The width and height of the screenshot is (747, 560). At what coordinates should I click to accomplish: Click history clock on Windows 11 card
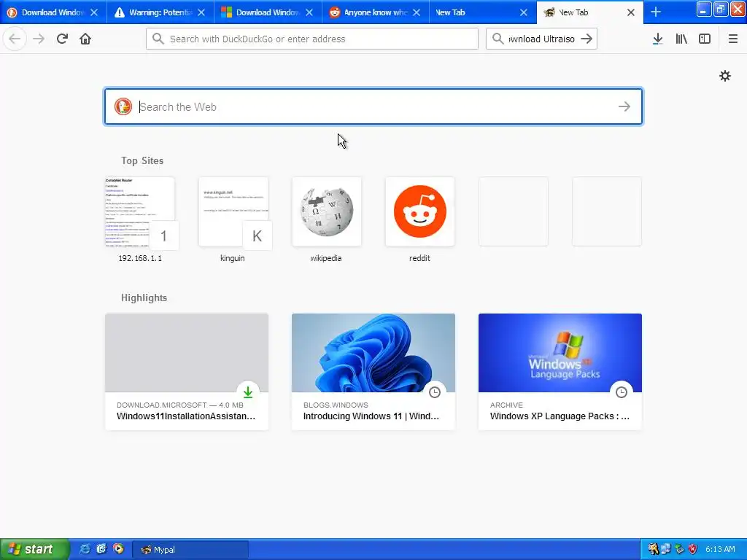pos(435,392)
